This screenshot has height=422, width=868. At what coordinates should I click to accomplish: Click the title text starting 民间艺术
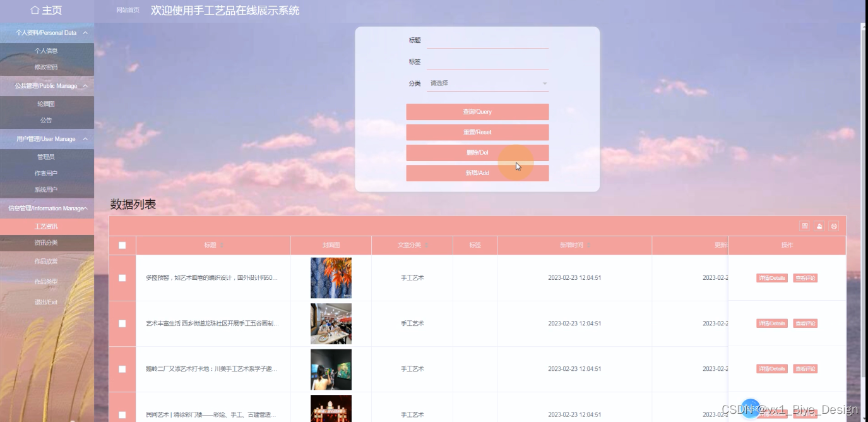click(x=211, y=415)
